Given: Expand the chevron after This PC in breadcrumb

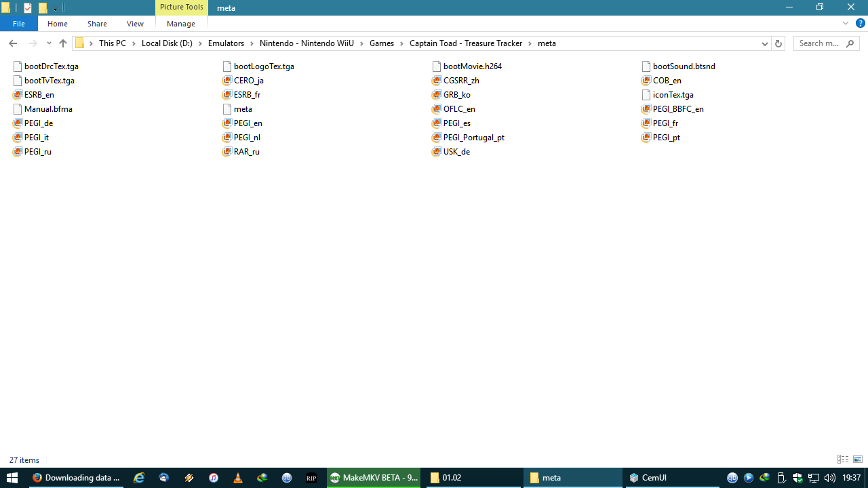Looking at the screenshot, I should tap(134, 43).
